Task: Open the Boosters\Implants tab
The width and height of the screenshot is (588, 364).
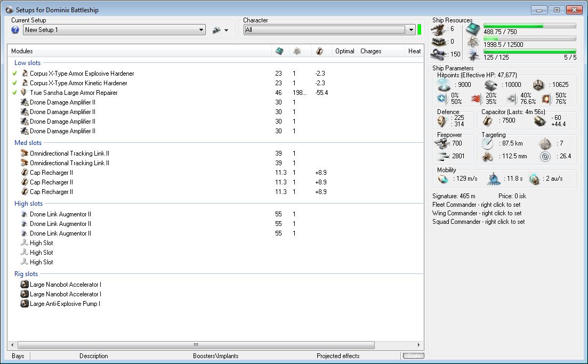Action: (215, 356)
